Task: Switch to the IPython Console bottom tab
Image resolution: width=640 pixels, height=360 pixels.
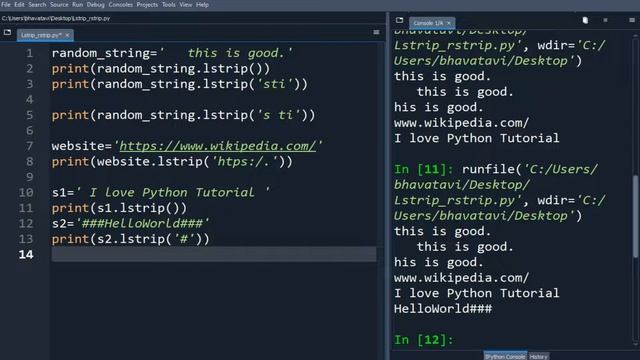Action: 505,356
